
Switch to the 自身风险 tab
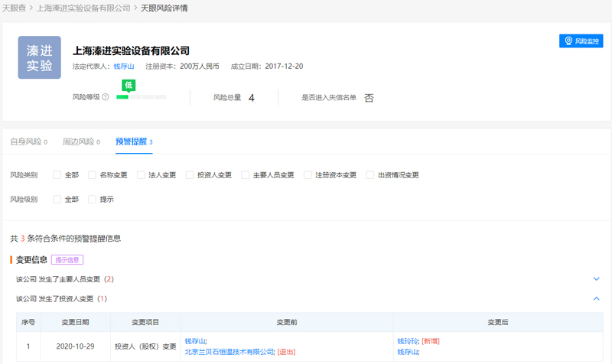[28, 141]
